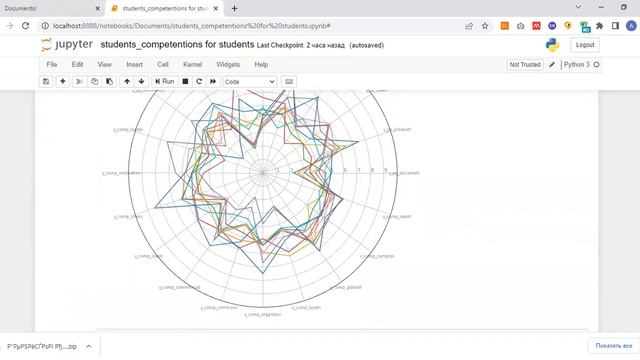Screen dimensions: 640x360
Task: Open the tab search chevron
Action: click(x=578, y=7)
